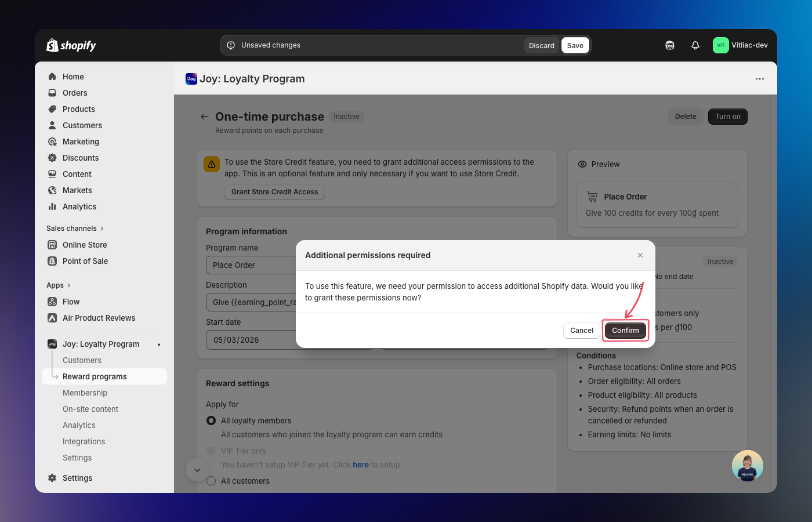Screen dimensions: 812x522
Task: Open Flow app from sidebar
Action: [71, 302]
